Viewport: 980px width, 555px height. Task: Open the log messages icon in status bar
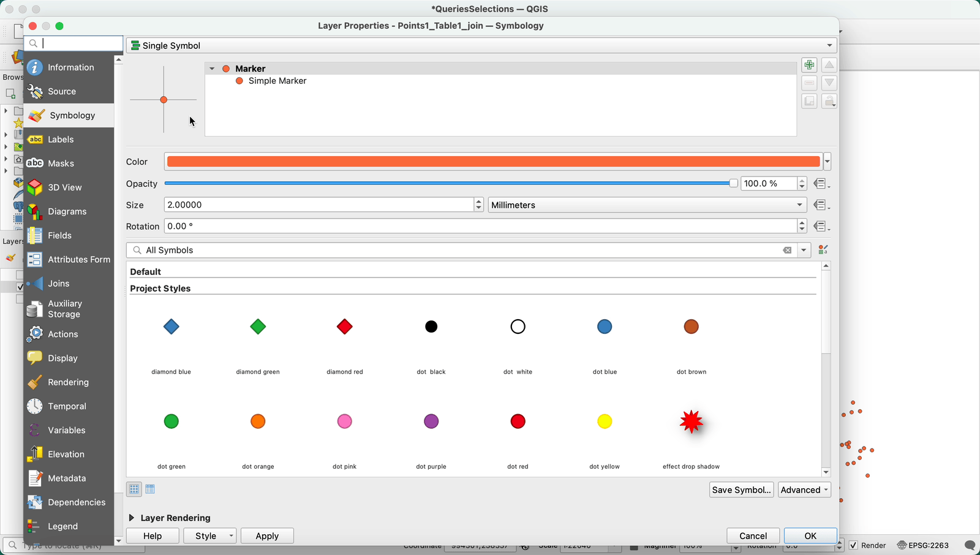970,545
